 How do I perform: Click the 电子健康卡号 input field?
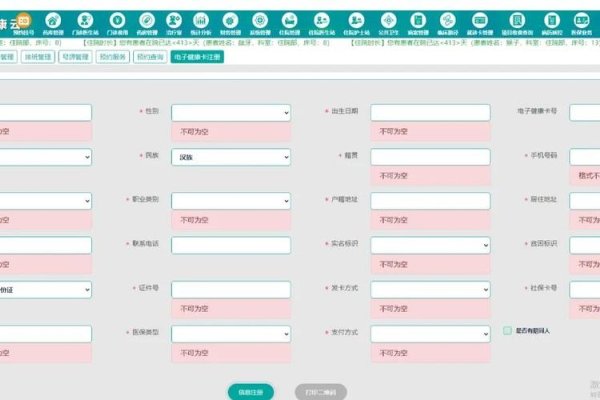pos(585,113)
